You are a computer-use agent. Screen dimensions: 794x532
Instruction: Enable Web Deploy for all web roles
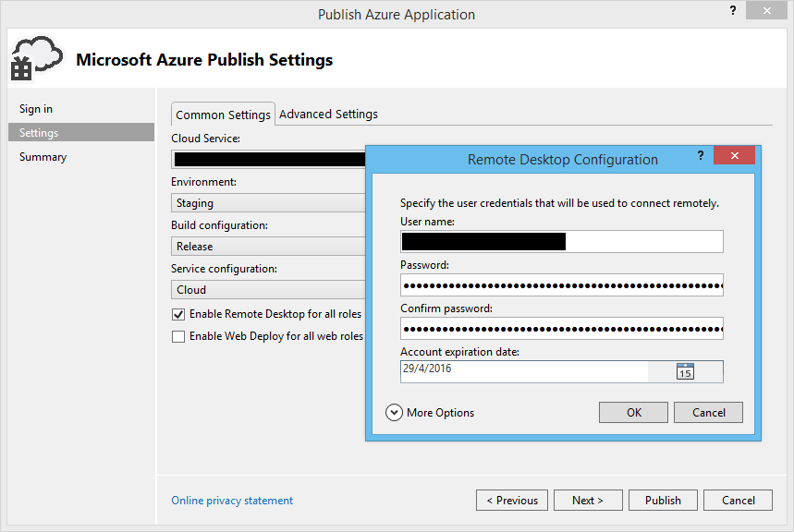click(178, 337)
